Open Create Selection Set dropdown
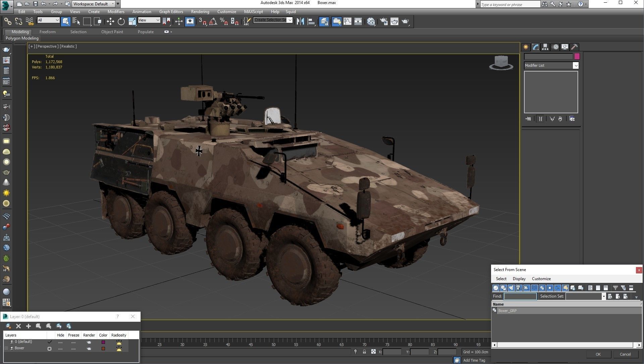 click(290, 20)
